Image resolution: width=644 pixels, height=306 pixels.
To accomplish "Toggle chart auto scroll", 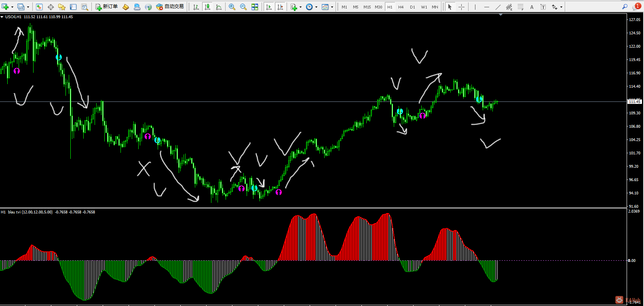I will click(x=269, y=7).
